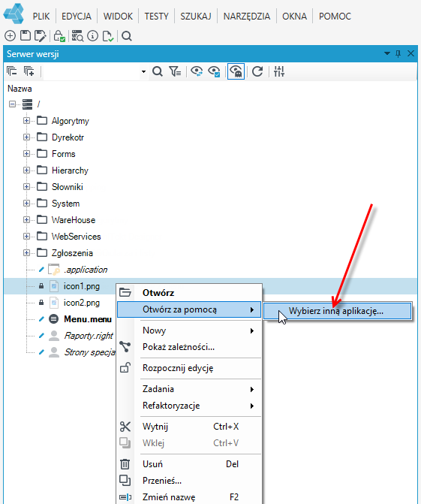
Task: Click the search magnifier in Serwer wersji panel
Action: coord(158,71)
